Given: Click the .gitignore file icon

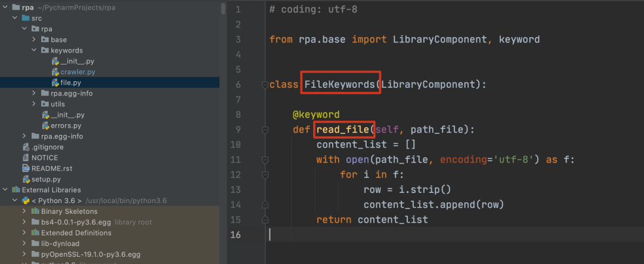Looking at the screenshot, I should pyautogui.click(x=26, y=147).
